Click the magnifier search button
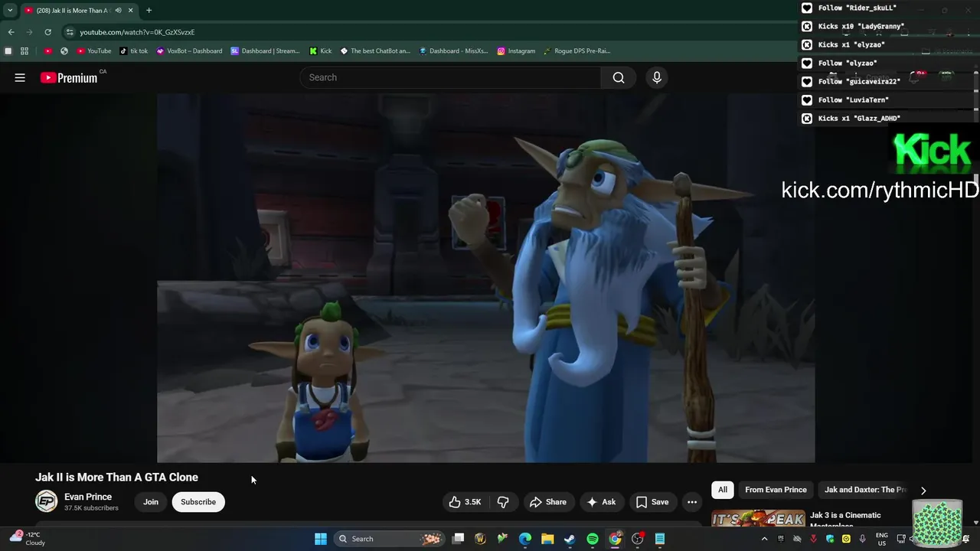 coord(619,77)
